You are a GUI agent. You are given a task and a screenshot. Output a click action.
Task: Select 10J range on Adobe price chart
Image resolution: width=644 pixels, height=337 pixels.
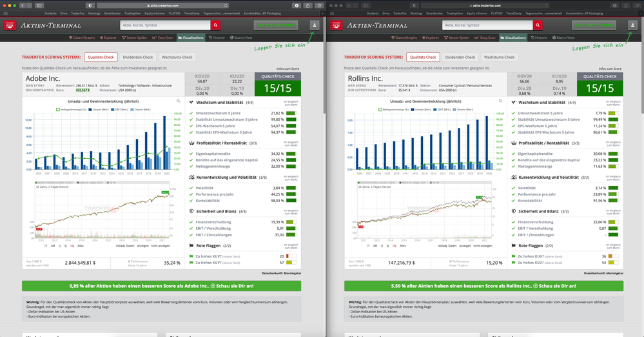coord(72,246)
